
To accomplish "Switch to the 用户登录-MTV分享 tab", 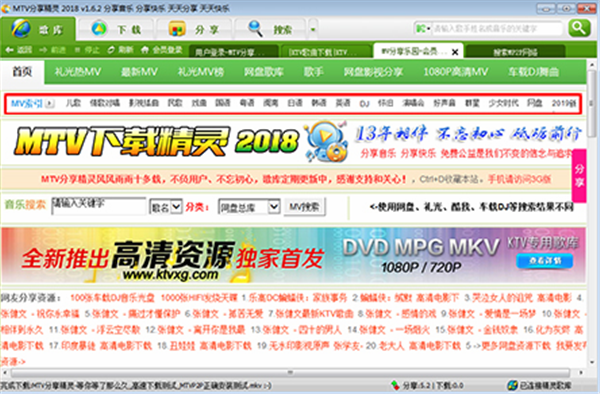I will click(233, 52).
